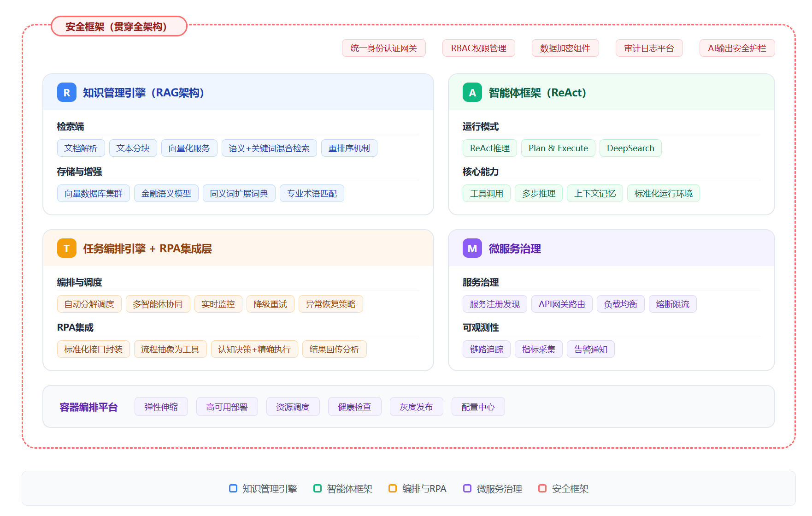This screenshot has width=812, height=516.
Task: Click the blue R icon of knowledge engine
Action: (x=67, y=92)
